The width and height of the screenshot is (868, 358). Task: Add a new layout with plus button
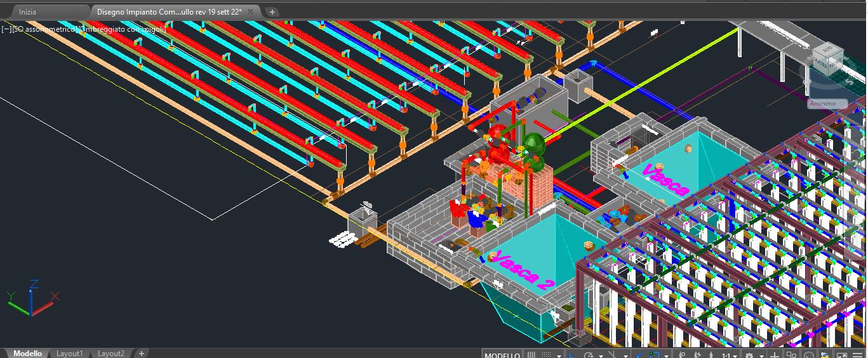coord(142,354)
